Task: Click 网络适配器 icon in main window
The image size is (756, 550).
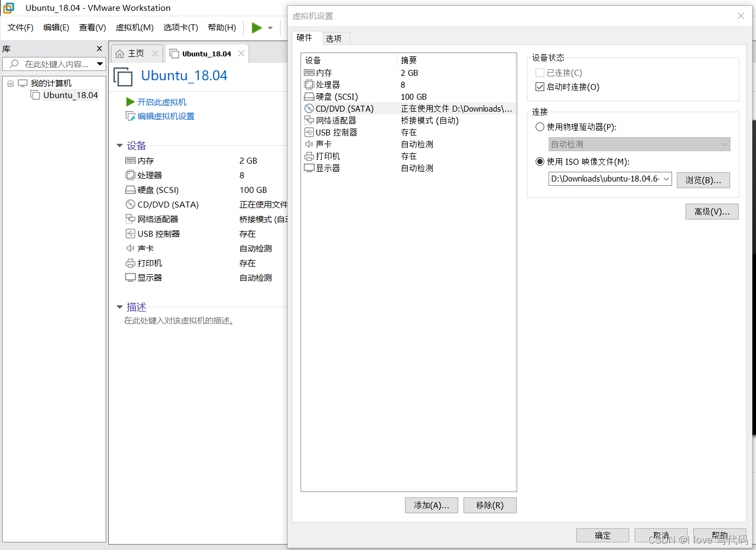Action: coord(130,219)
